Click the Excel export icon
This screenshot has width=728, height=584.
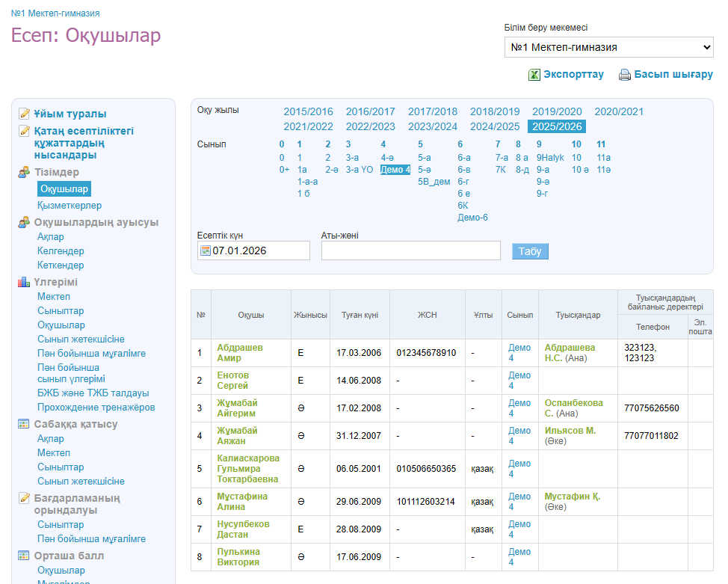534,75
